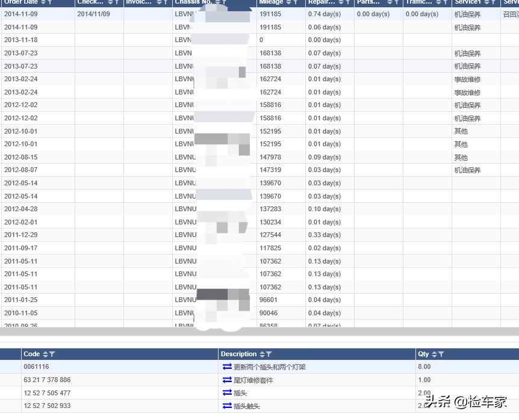Image resolution: width=519 pixels, height=420 pixels.
Task: Open filter funnel in Mileage column header
Action: tap(296, 2)
